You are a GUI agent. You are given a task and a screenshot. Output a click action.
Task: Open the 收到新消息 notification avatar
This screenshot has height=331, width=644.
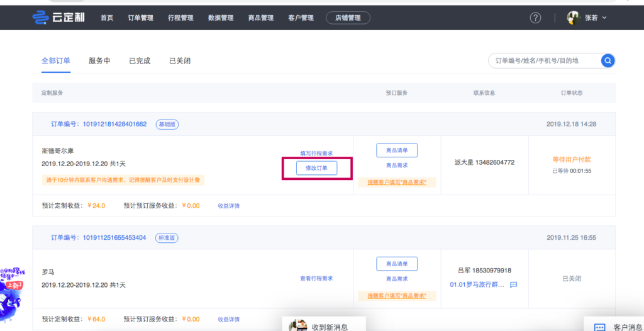point(296,325)
